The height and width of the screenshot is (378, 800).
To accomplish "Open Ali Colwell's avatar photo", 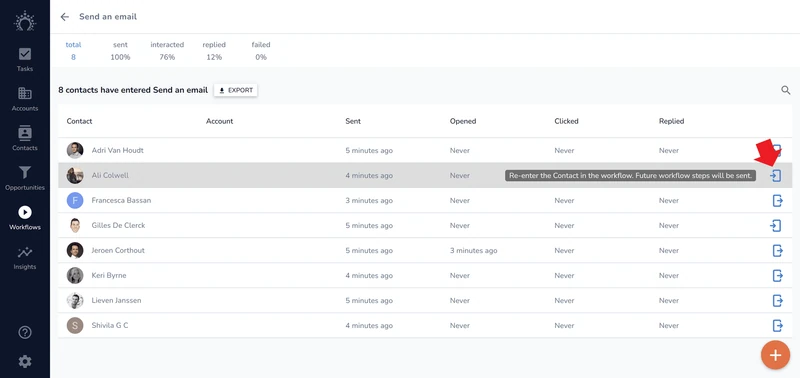I will click(75, 175).
